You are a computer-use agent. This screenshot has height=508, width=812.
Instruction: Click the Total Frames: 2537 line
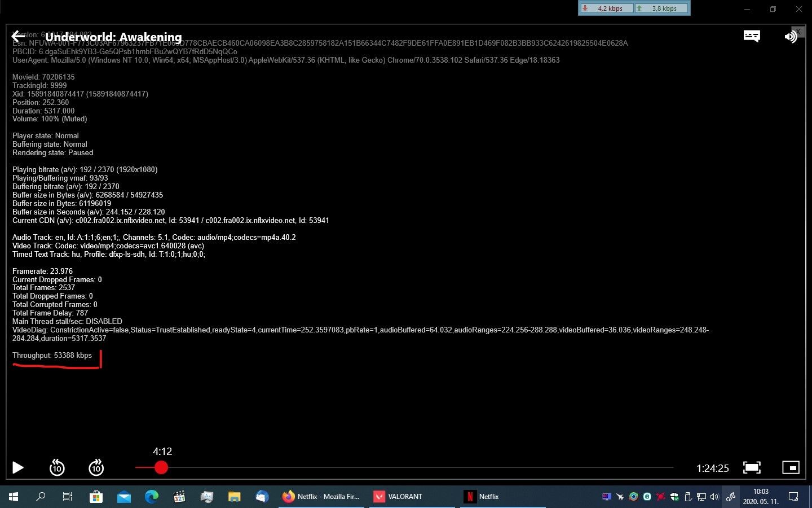point(43,287)
